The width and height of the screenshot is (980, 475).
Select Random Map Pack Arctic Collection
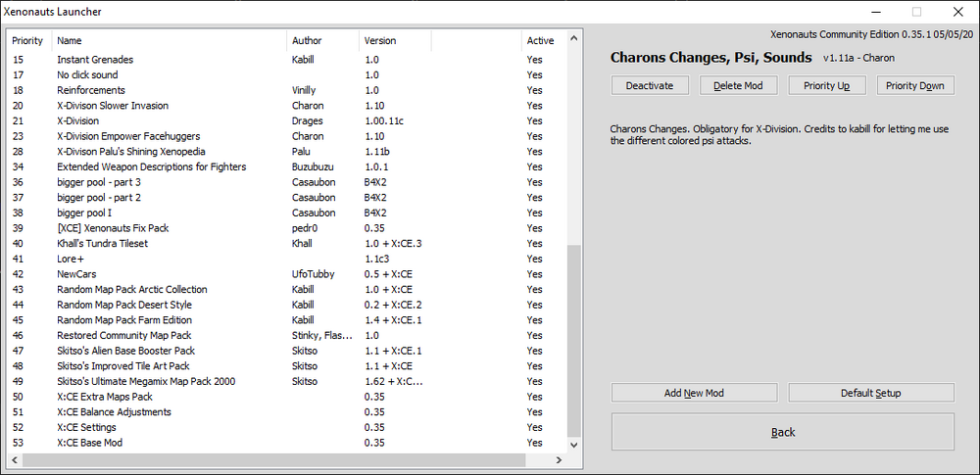(287, 289)
